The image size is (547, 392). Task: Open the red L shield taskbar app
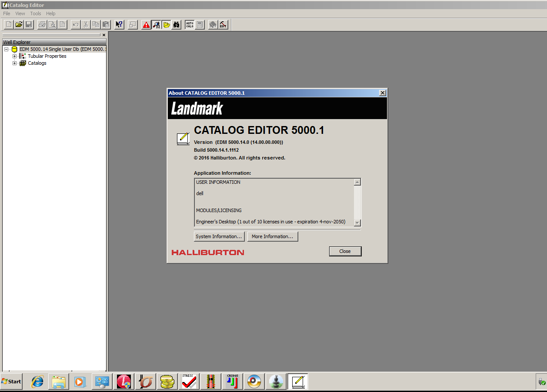123,382
